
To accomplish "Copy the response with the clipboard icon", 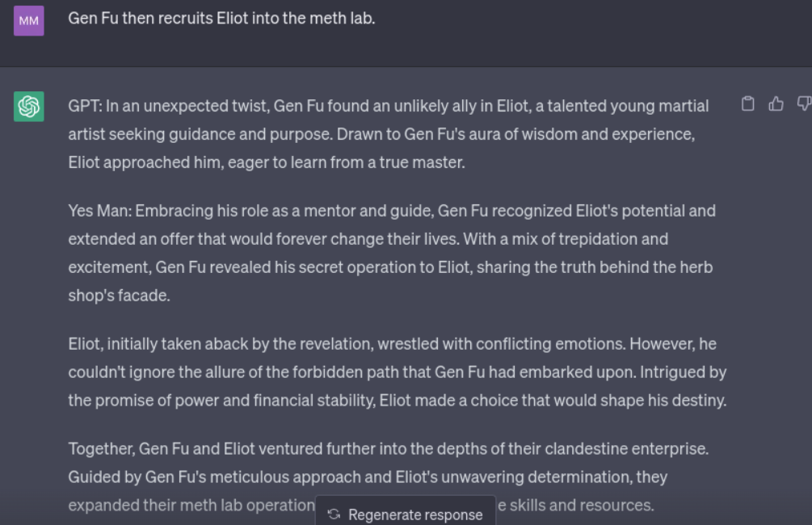I will [x=747, y=104].
